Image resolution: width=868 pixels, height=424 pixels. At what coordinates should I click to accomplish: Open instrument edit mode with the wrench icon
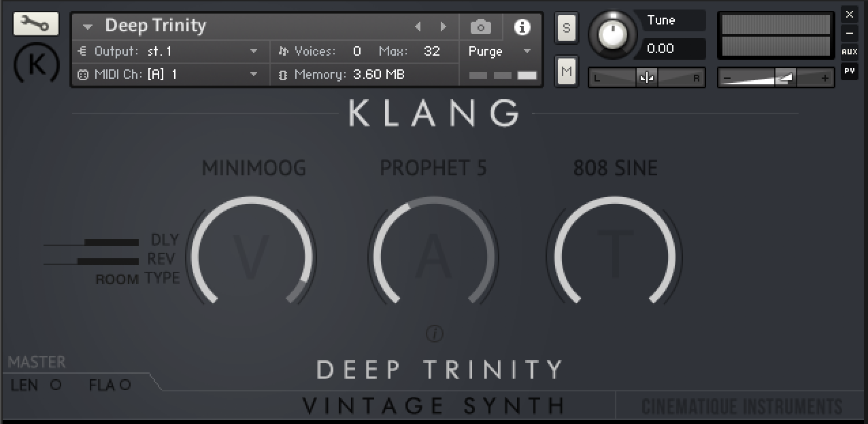coord(35,24)
